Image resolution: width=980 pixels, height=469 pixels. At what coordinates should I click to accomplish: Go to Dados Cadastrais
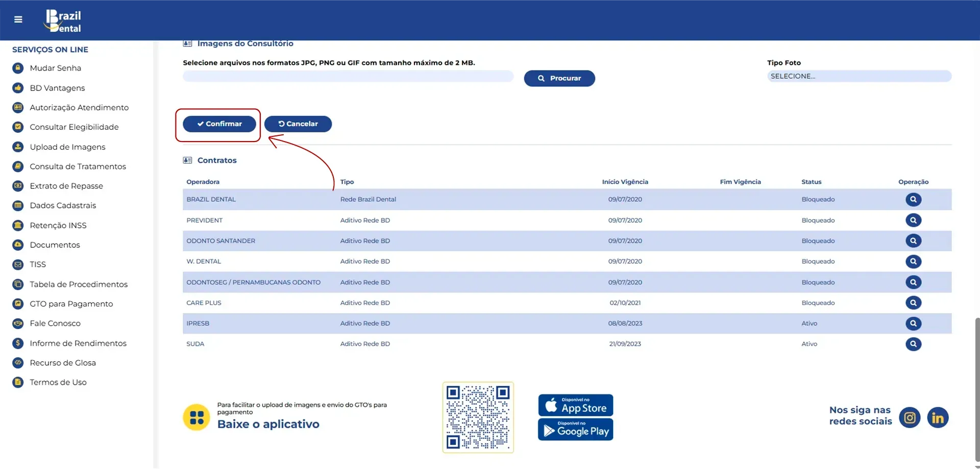pos(63,205)
